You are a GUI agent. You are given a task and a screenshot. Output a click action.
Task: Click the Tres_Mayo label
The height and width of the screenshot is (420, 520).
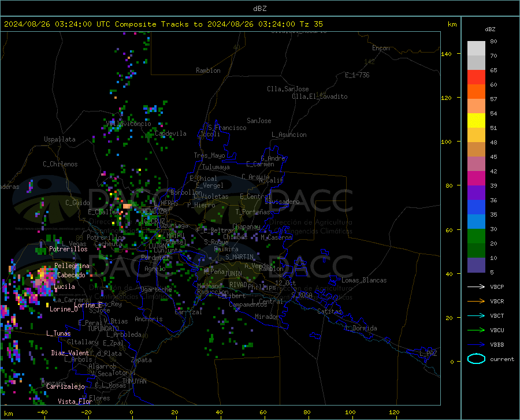coord(209,155)
